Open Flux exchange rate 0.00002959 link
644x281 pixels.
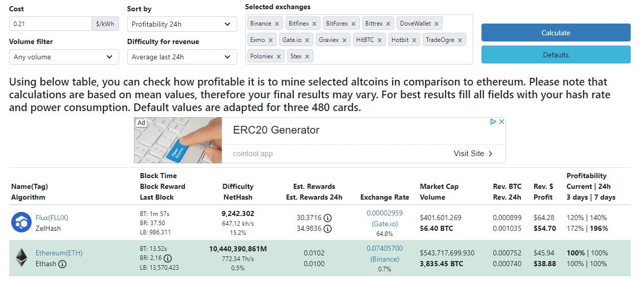[384, 213]
